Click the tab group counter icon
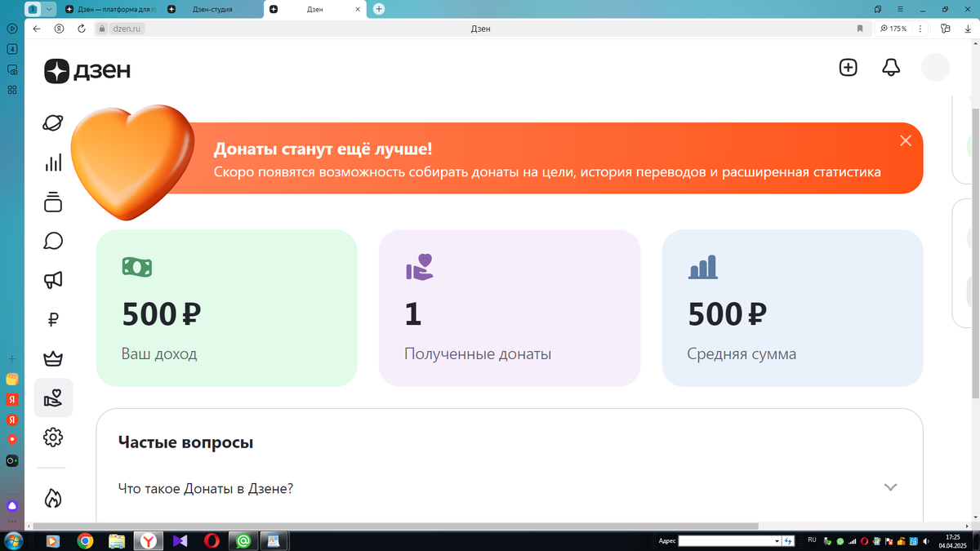Image resolution: width=980 pixels, height=551 pixels. 33,9
